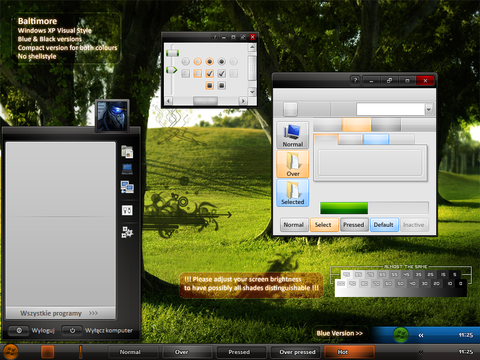
Task: Toggle the checked orange-highlighted checkbox
Action: click(209, 73)
